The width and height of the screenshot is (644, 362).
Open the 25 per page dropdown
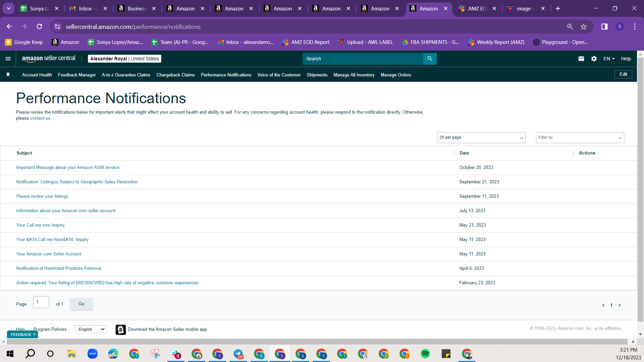(x=481, y=137)
